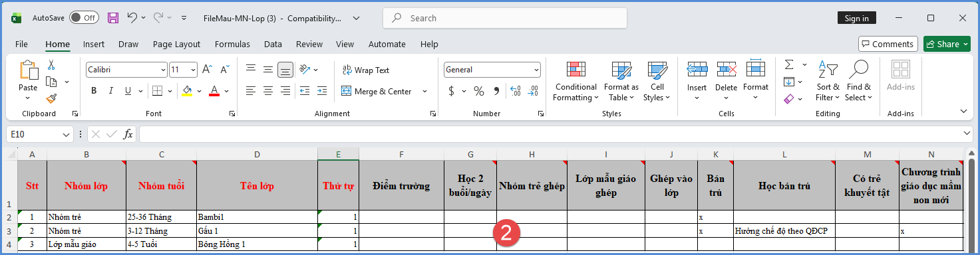
Task: Toggle Wrap Text
Action: pyautogui.click(x=366, y=70)
